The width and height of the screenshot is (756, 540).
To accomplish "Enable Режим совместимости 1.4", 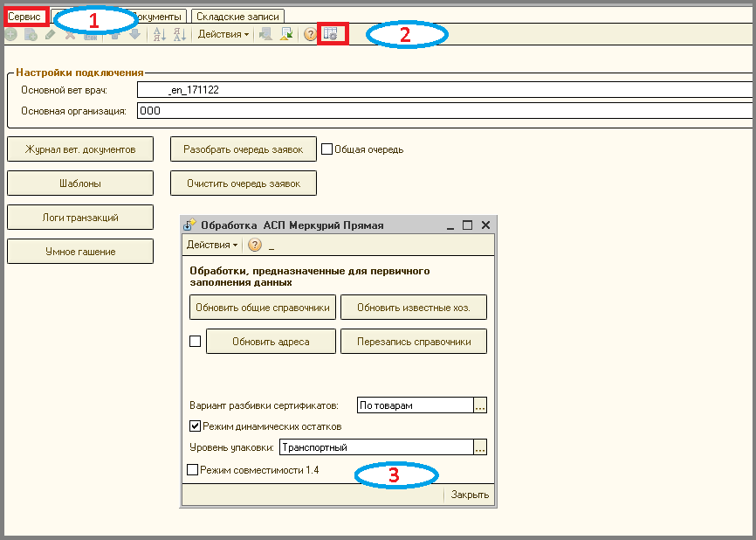I will click(192, 469).
